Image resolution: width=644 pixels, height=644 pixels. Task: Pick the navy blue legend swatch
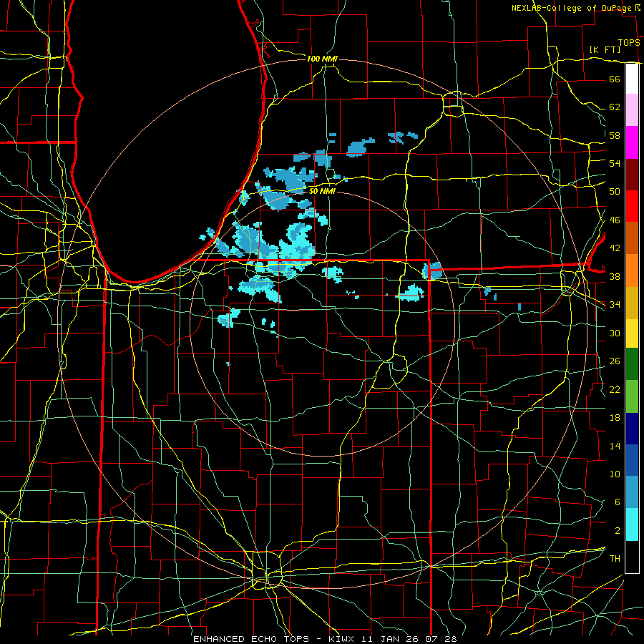coord(632,429)
